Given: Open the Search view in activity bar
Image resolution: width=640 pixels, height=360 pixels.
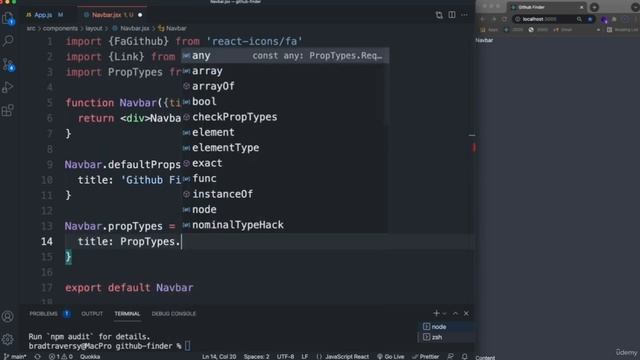Looking at the screenshot, I should tap(8, 40).
